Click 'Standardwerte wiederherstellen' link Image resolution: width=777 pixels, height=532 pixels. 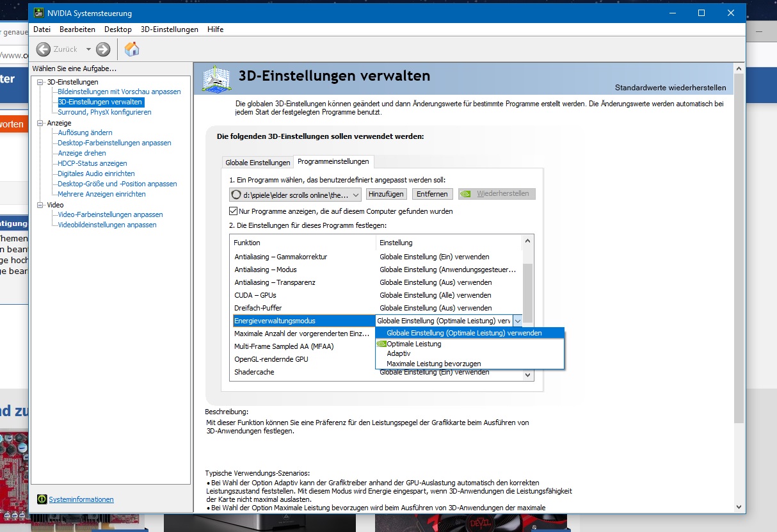pos(670,88)
